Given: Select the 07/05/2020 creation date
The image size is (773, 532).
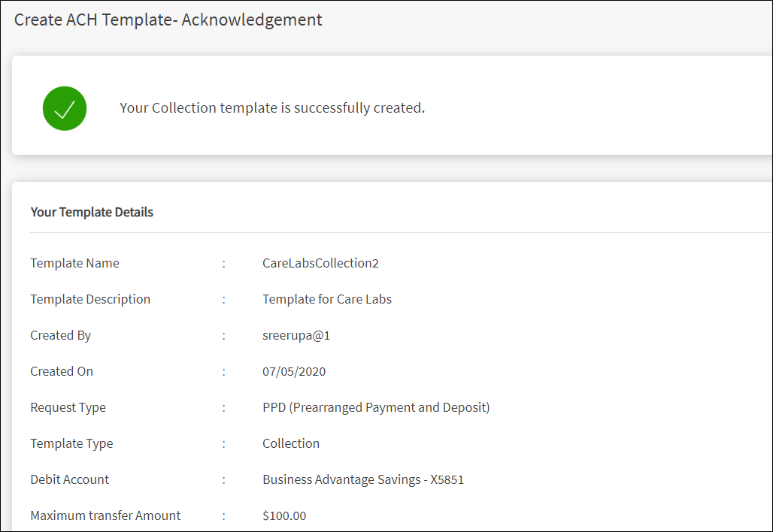Looking at the screenshot, I should pyautogui.click(x=294, y=371).
